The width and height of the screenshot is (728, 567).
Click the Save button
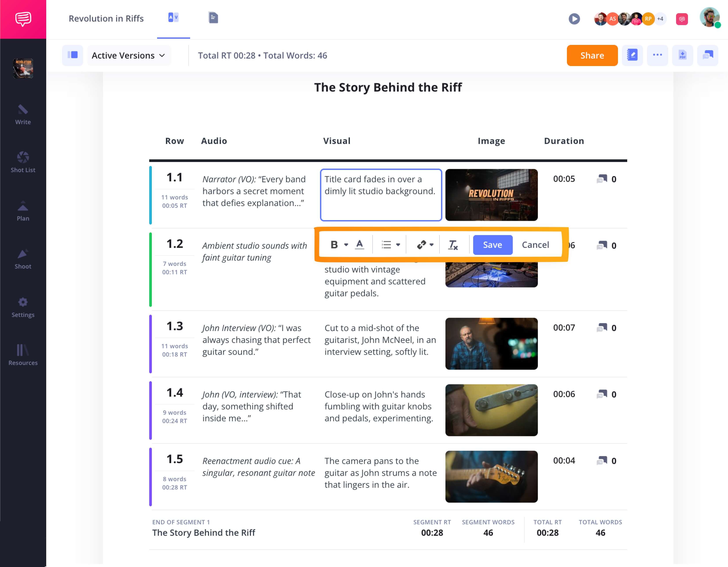coord(492,245)
